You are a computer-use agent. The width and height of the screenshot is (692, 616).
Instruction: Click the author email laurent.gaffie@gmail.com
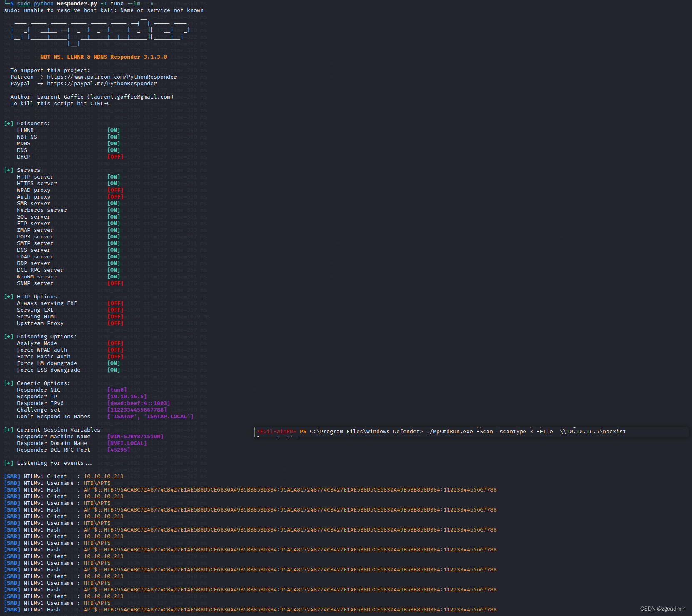click(x=130, y=97)
